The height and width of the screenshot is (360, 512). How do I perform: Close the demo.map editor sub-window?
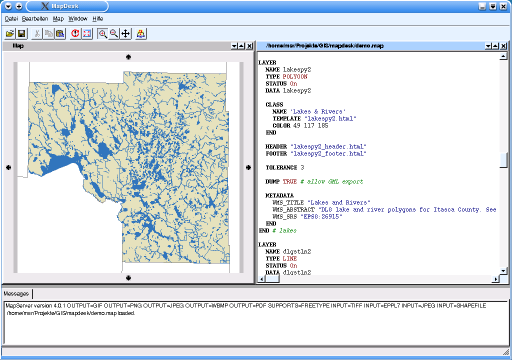504,46
